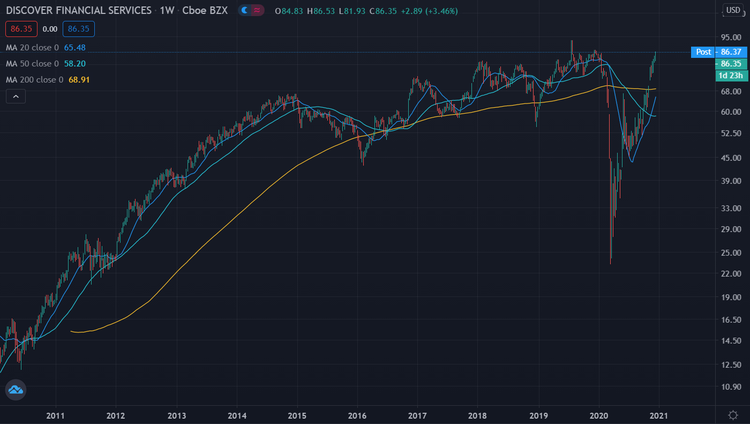
Task: Click the 2014 time axis label
Action: tap(237, 415)
